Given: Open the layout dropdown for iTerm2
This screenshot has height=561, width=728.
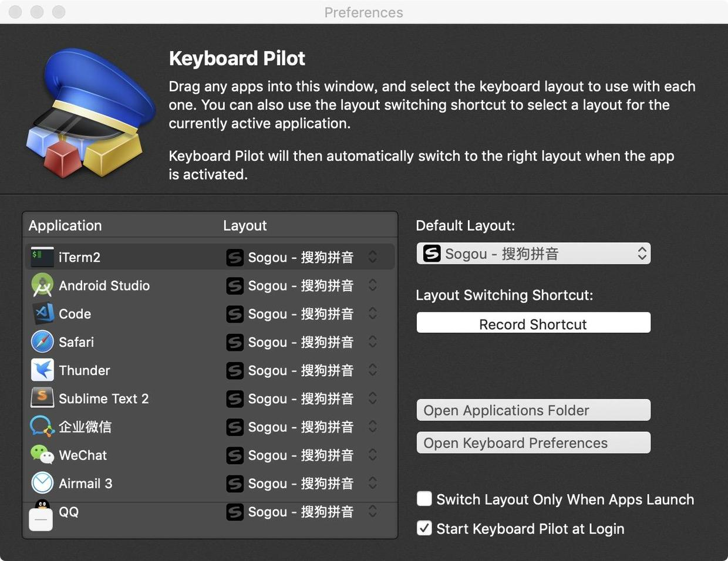Looking at the screenshot, I should pyautogui.click(x=373, y=256).
